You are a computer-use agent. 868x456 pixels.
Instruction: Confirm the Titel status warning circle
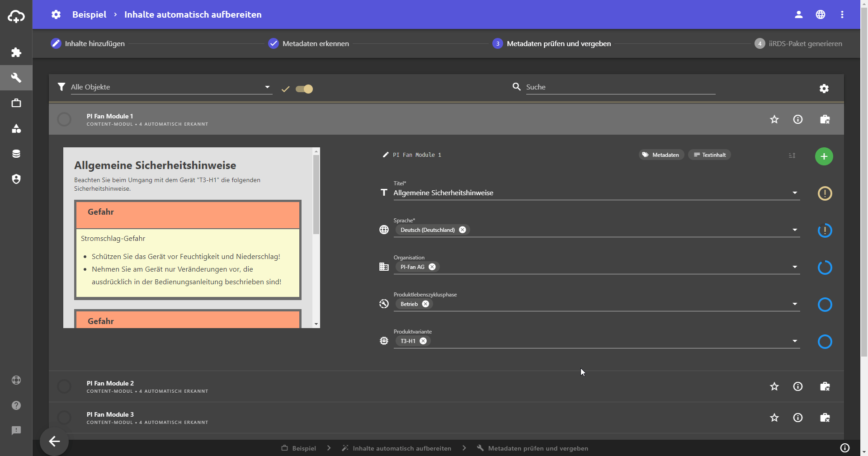tap(825, 193)
